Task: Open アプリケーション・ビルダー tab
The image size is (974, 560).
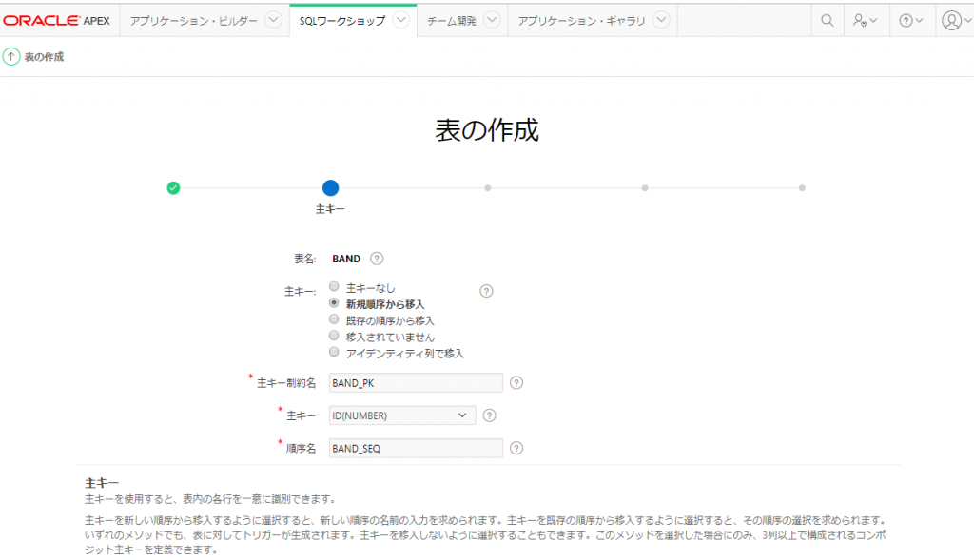Action: click(x=194, y=21)
